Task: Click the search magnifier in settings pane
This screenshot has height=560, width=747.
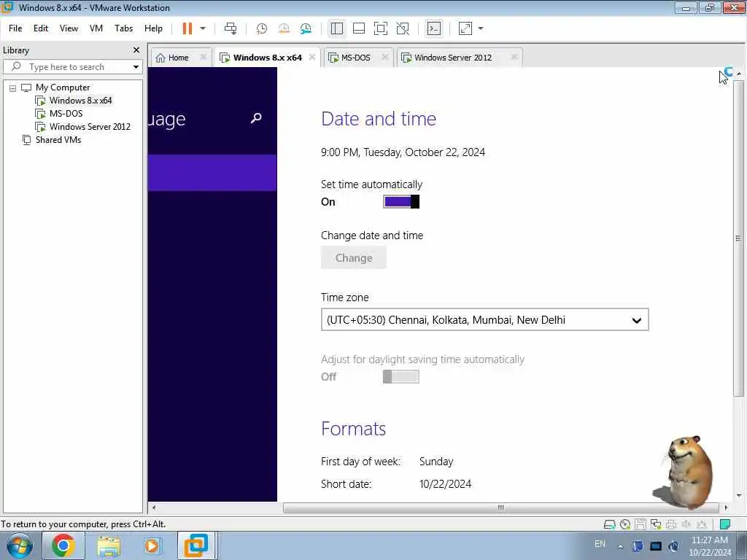Action: pyautogui.click(x=256, y=118)
